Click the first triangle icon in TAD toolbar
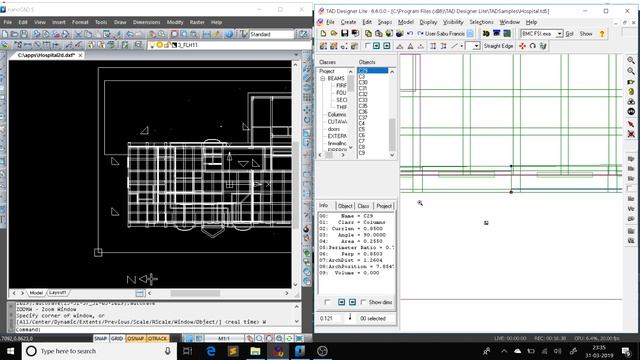Screen dimensions: 640x360 [x=400, y=46]
